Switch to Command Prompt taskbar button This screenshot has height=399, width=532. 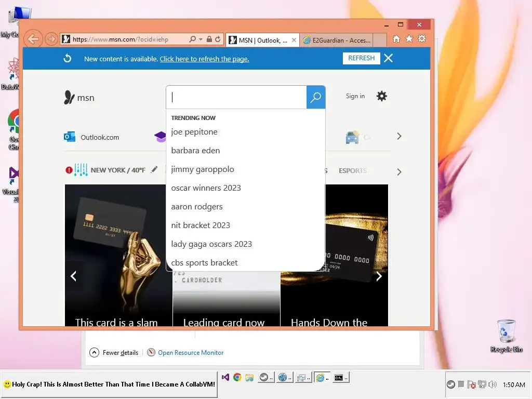coord(340,377)
